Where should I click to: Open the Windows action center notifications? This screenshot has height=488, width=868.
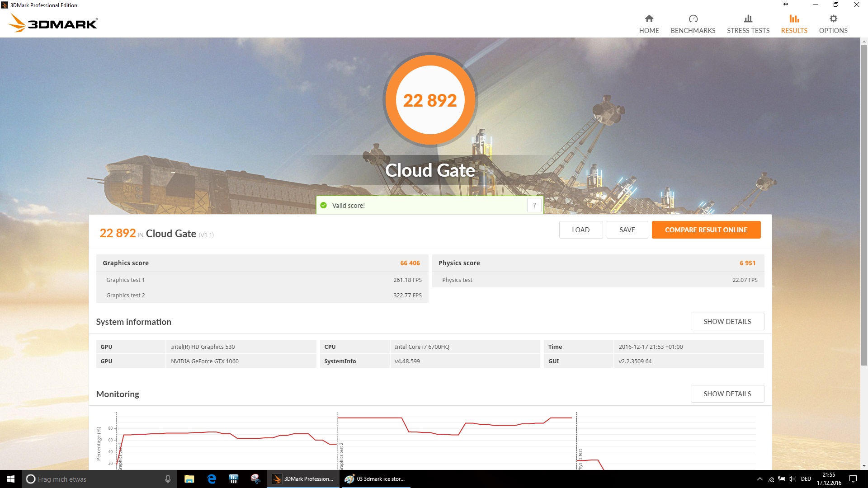click(853, 479)
